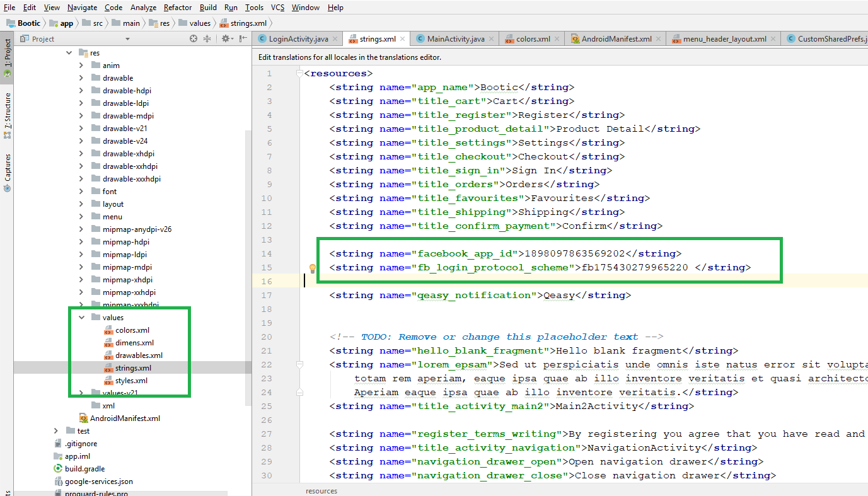Click the fold marker beside the resources tag
868x496 pixels.
(299, 74)
